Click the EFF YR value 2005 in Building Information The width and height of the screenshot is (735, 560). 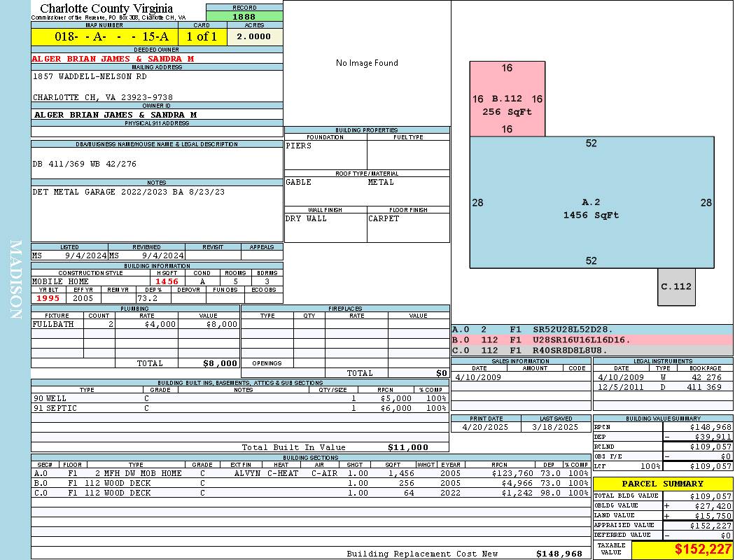pos(83,298)
